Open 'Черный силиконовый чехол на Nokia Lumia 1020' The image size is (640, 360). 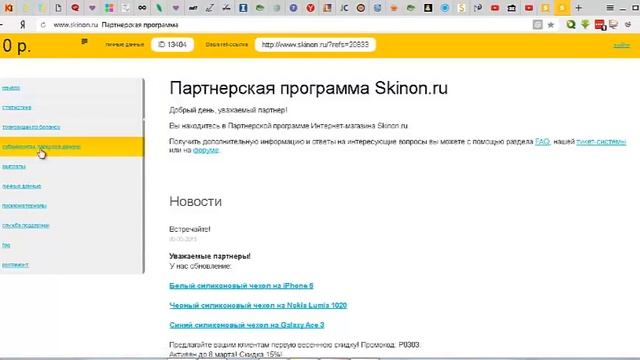pos(258,305)
